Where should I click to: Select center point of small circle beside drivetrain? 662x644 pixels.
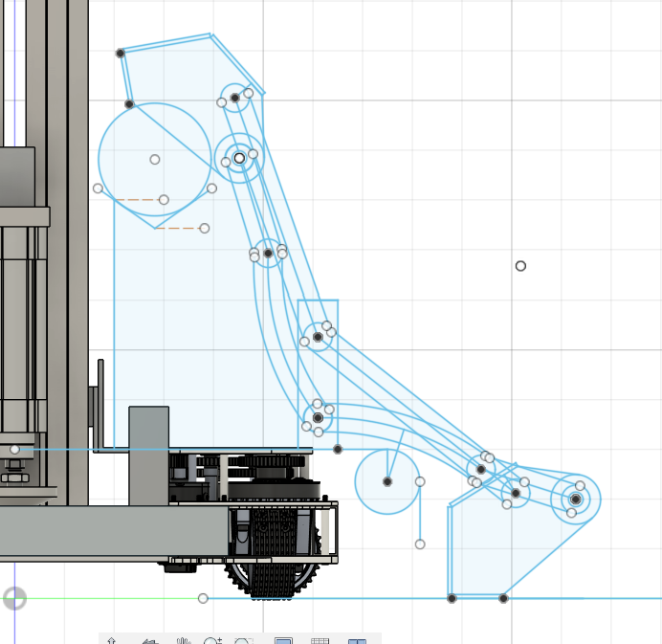pos(387,481)
